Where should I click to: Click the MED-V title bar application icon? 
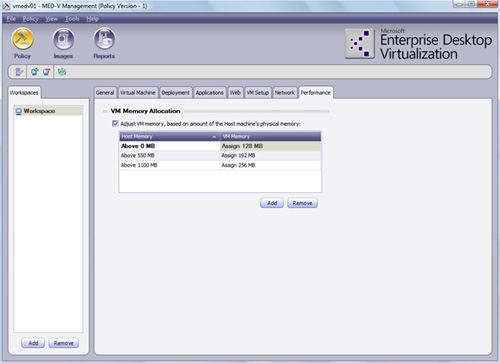tap(6, 6)
